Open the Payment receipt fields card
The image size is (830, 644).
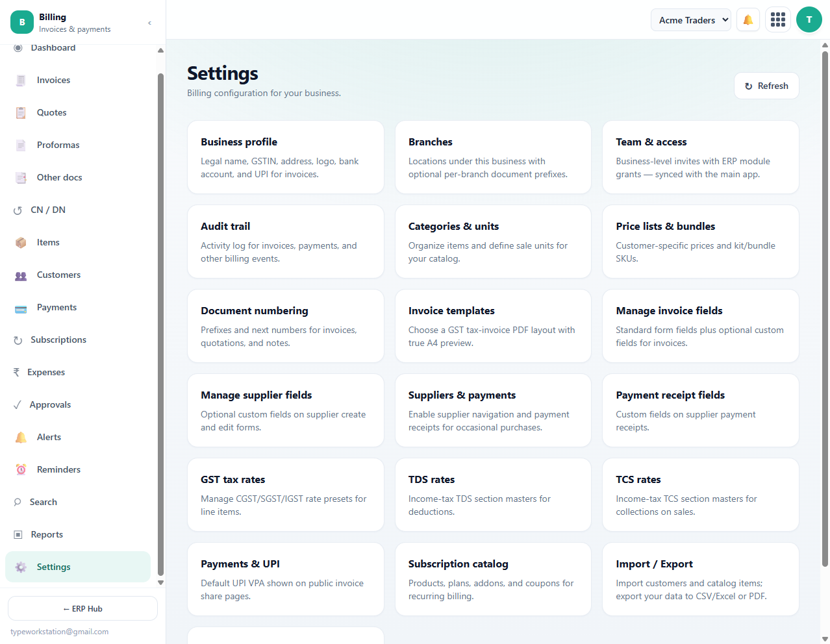[x=701, y=410]
